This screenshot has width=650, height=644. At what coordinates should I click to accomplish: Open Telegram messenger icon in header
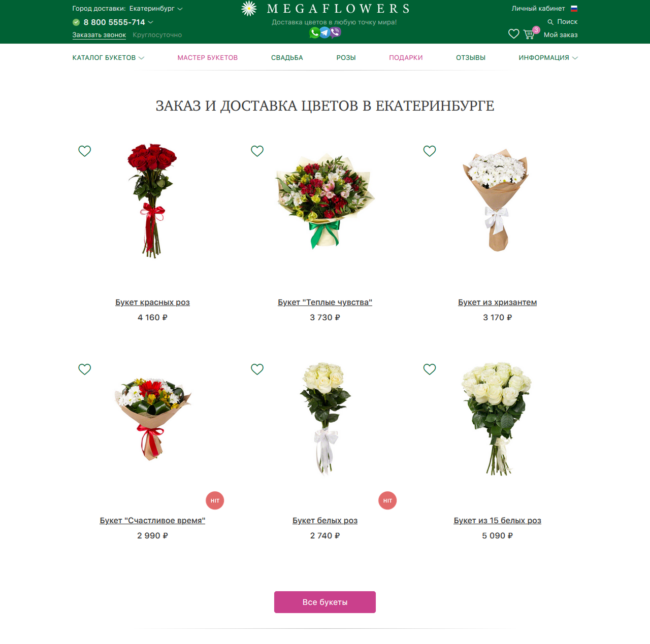pyautogui.click(x=325, y=33)
